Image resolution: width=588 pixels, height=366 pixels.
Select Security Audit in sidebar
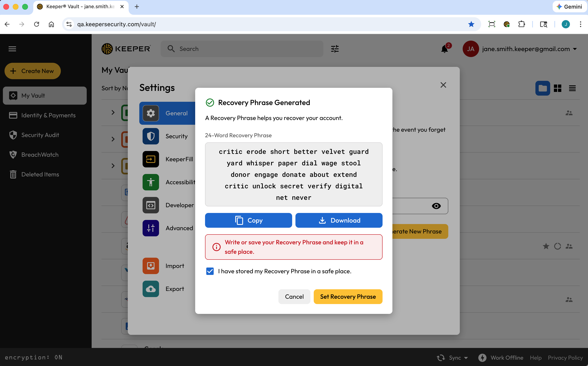tap(40, 135)
